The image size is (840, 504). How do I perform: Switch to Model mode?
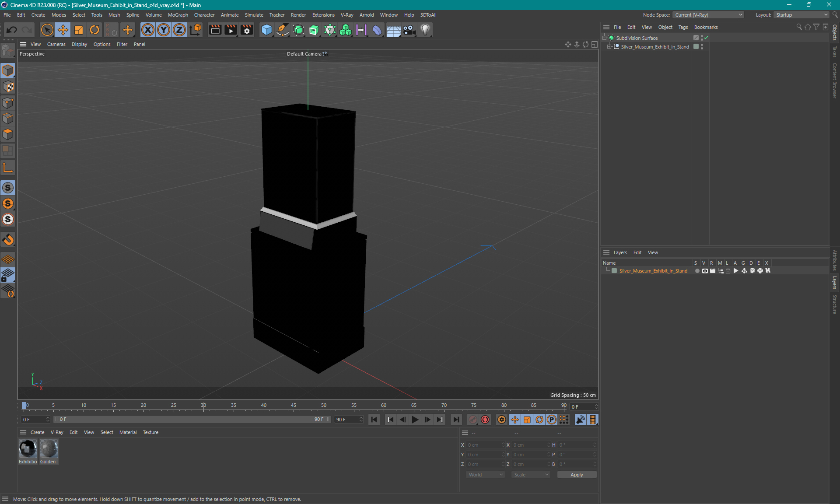tap(8, 70)
